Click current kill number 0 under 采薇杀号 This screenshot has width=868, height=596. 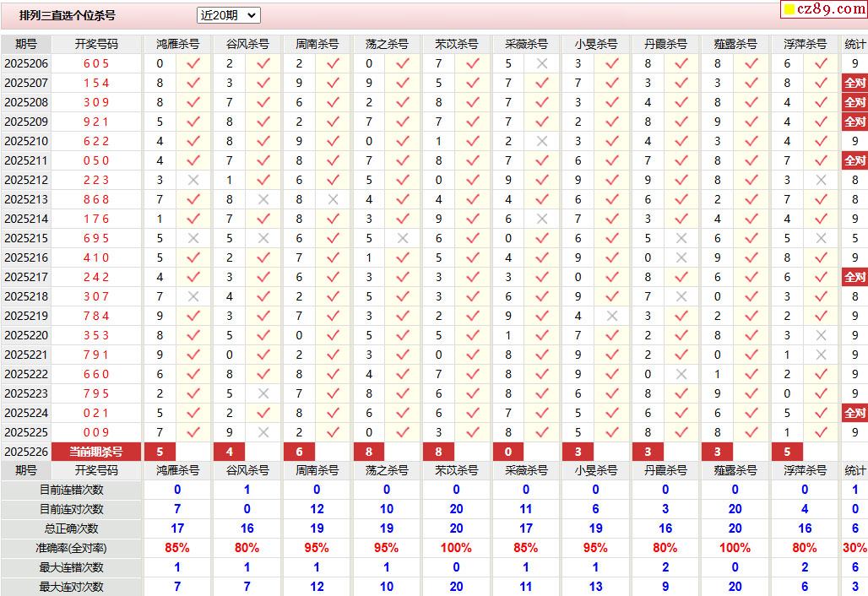pyautogui.click(x=509, y=452)
